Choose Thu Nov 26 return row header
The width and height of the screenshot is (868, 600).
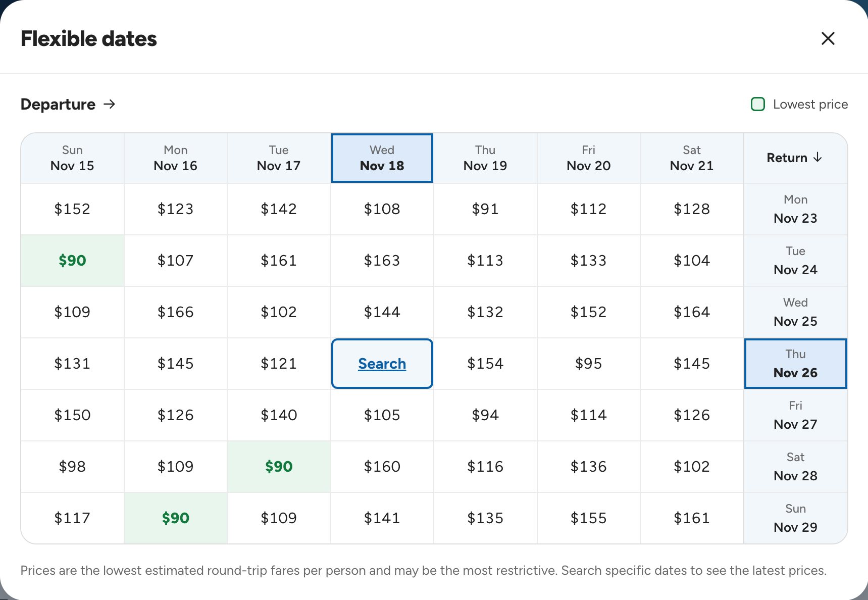[x=796, y=364]
